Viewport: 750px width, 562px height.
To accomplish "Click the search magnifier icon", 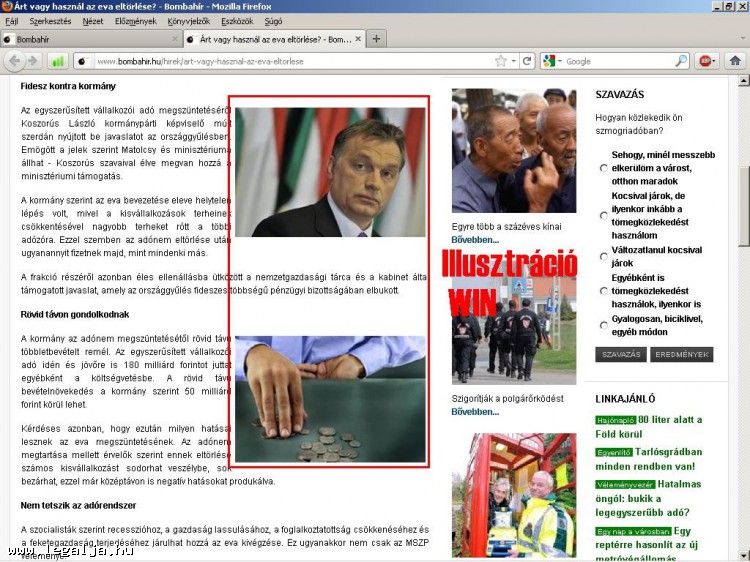I will (681, 61).
